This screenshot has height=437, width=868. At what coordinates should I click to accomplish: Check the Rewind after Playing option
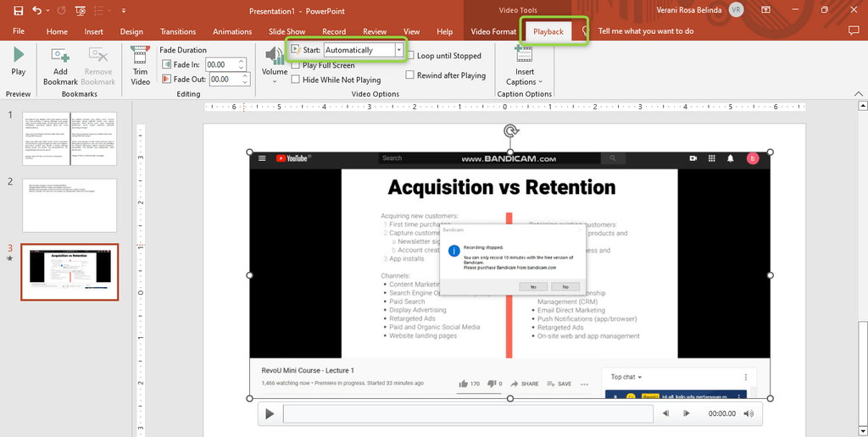pyautogui.click(x=411, y=75)
